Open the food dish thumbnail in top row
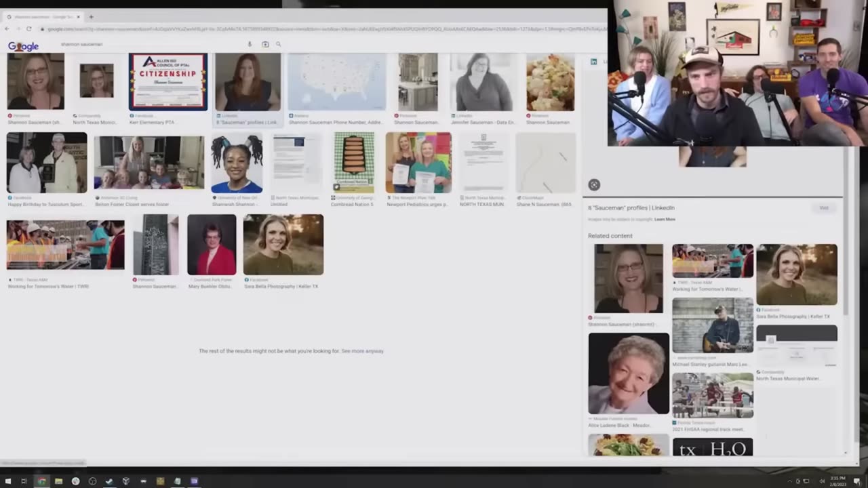 (550, 82)
